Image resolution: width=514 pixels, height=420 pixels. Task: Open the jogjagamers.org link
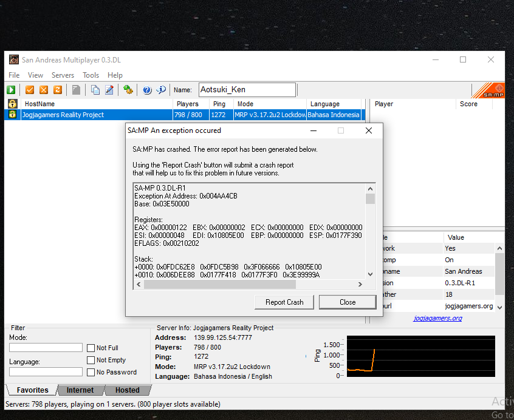[x=437, y=318]
